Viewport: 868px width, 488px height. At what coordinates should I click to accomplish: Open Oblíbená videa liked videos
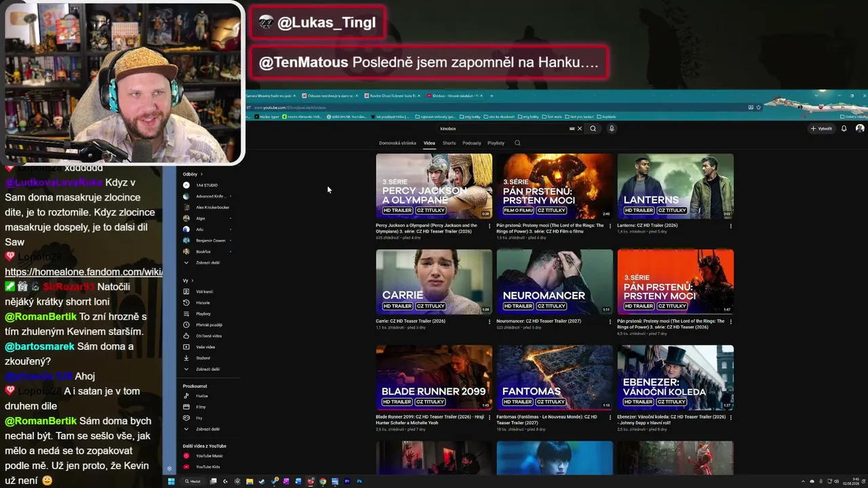pos(208,335)
